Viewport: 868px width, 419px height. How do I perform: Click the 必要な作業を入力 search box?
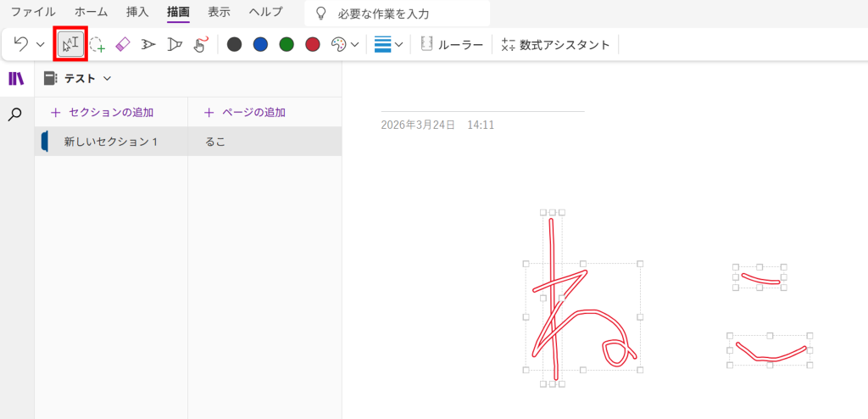(397, 14)
